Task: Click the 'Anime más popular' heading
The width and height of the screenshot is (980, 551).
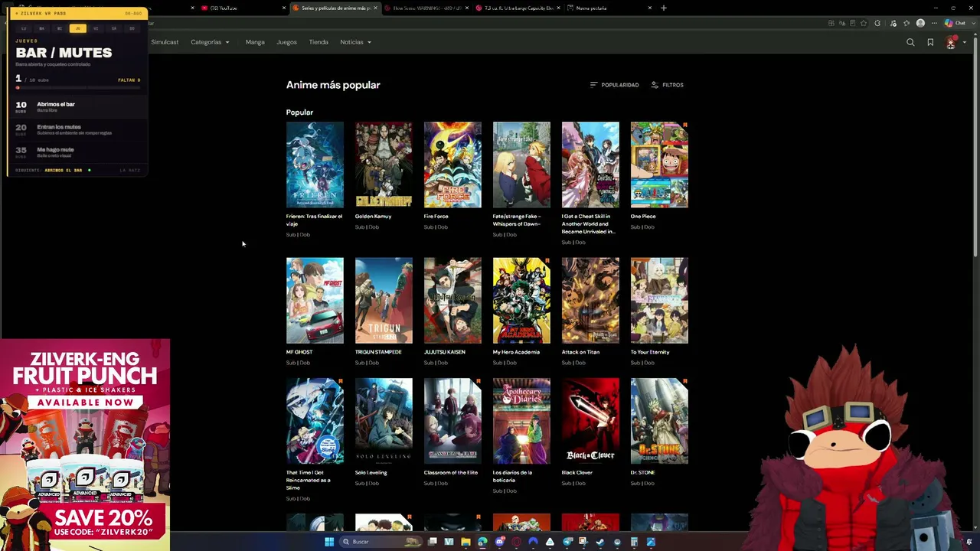Action: tap(333, 85)
